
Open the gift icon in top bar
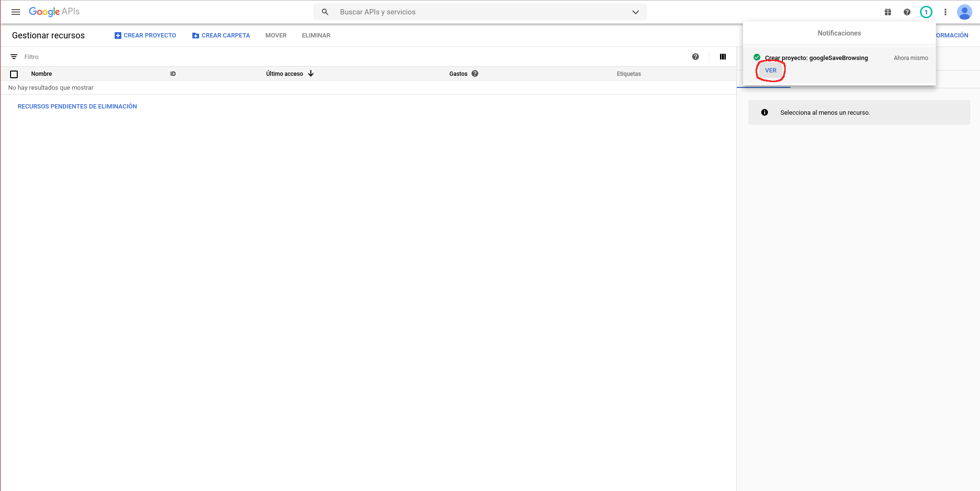coord(888,12)
